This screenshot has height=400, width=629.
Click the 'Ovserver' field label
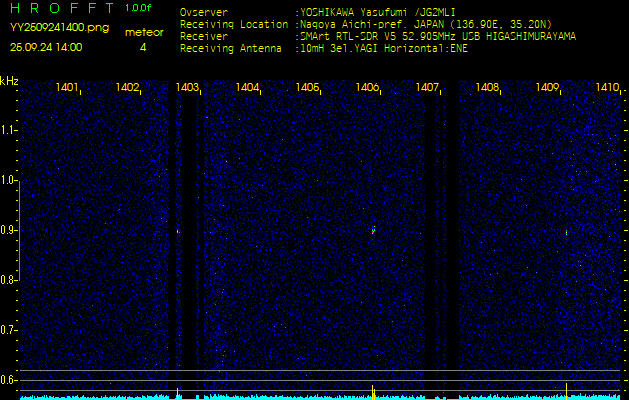pos(204,12)
